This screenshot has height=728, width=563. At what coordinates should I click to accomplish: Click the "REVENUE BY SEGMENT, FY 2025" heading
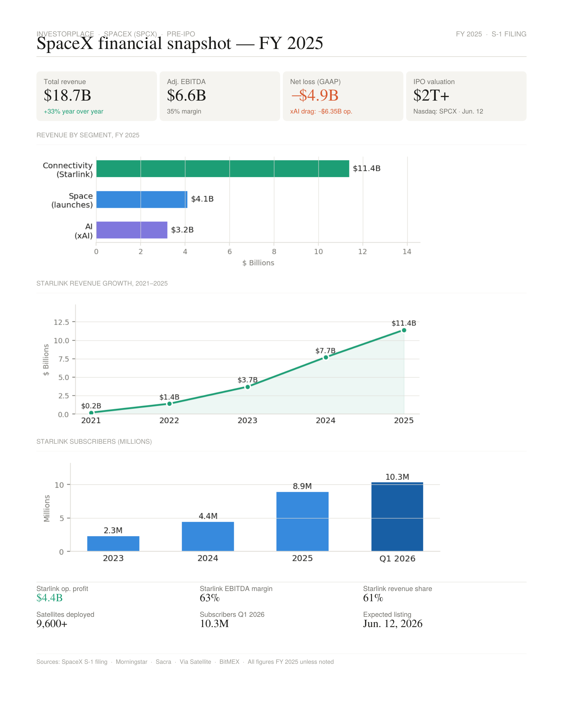(x=88, y=135)
